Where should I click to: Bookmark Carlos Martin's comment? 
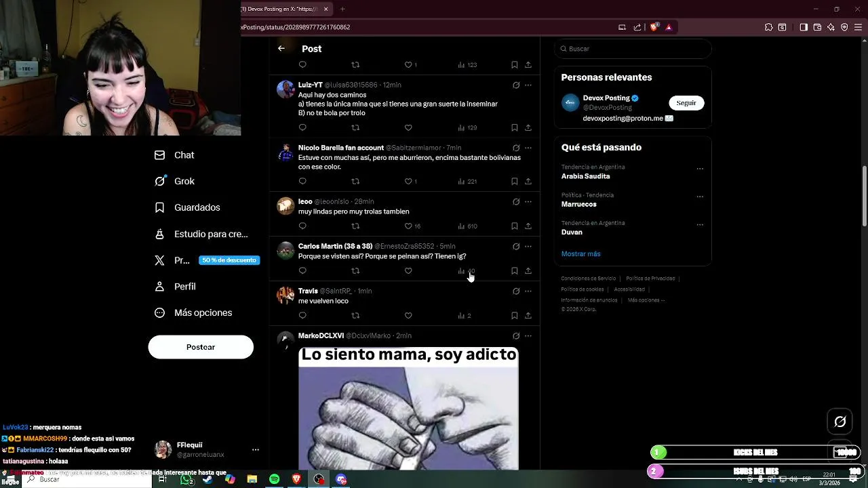(514, 270)
